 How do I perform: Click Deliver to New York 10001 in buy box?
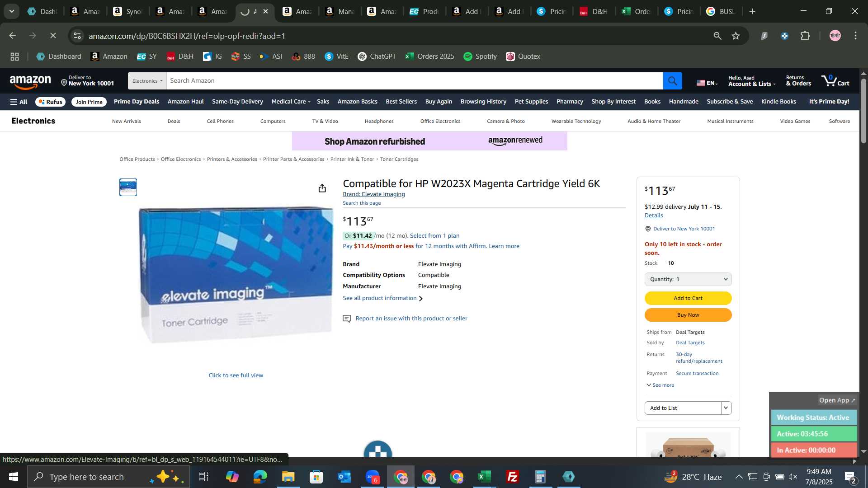(x=684, y=229)
